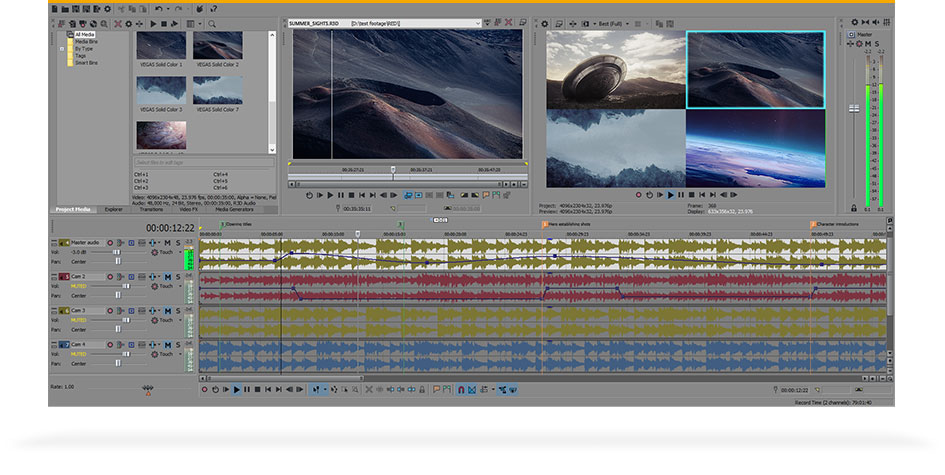Expand the By Type media bin
Image resolution: width=945 pixels, height=475 pixels.
tap(62, 47)
